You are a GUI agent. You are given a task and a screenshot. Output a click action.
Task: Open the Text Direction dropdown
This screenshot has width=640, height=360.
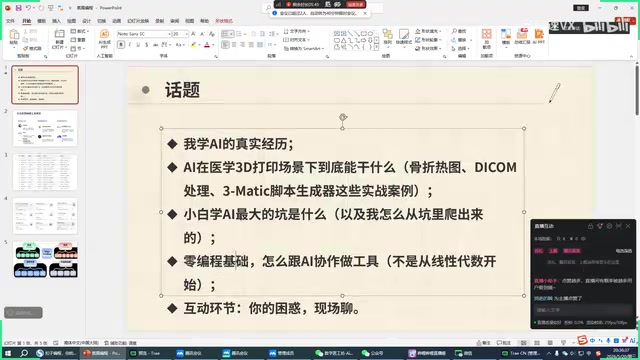(297, 31)
